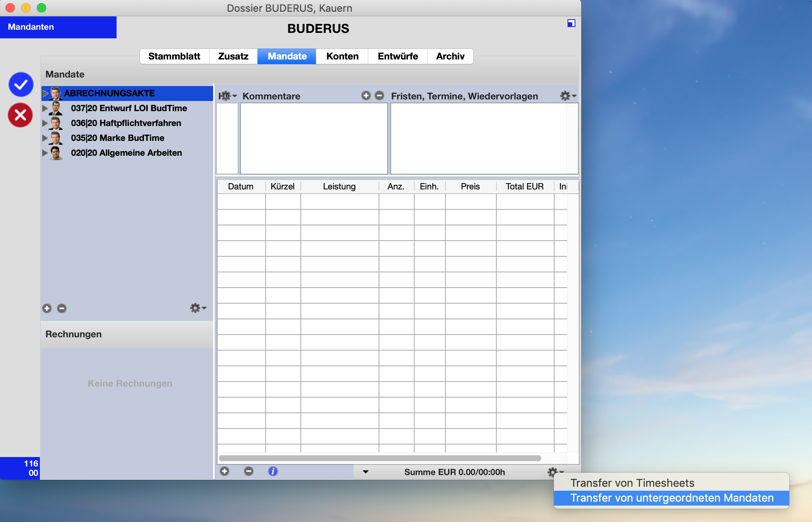Click the green zoom window button
This screenshot has width=812, height=522.
(x=41, y=8)
